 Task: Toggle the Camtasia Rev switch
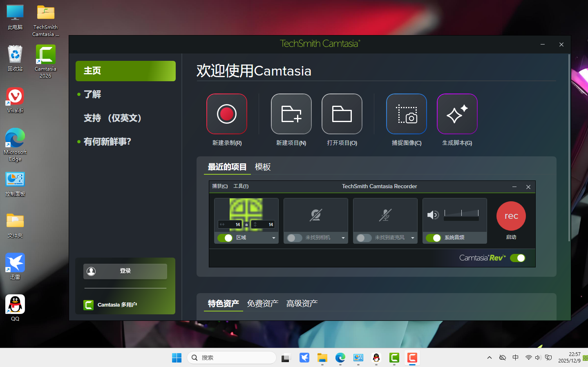point(518,258)
